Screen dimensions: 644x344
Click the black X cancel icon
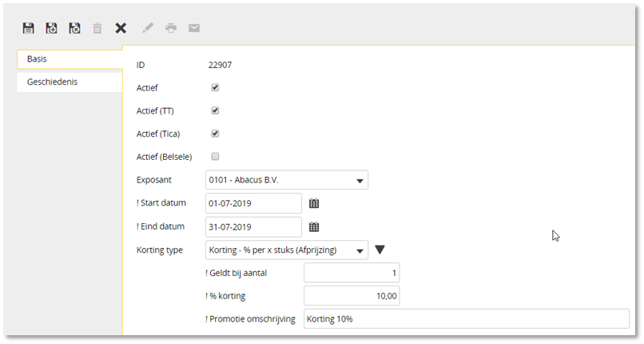(121, 28)
